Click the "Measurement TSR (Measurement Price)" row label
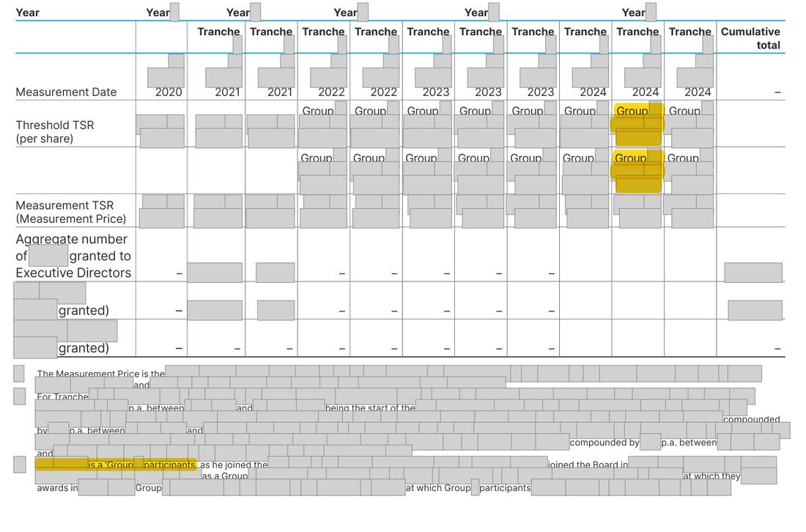The image size is (806, 532). [70, 212]
